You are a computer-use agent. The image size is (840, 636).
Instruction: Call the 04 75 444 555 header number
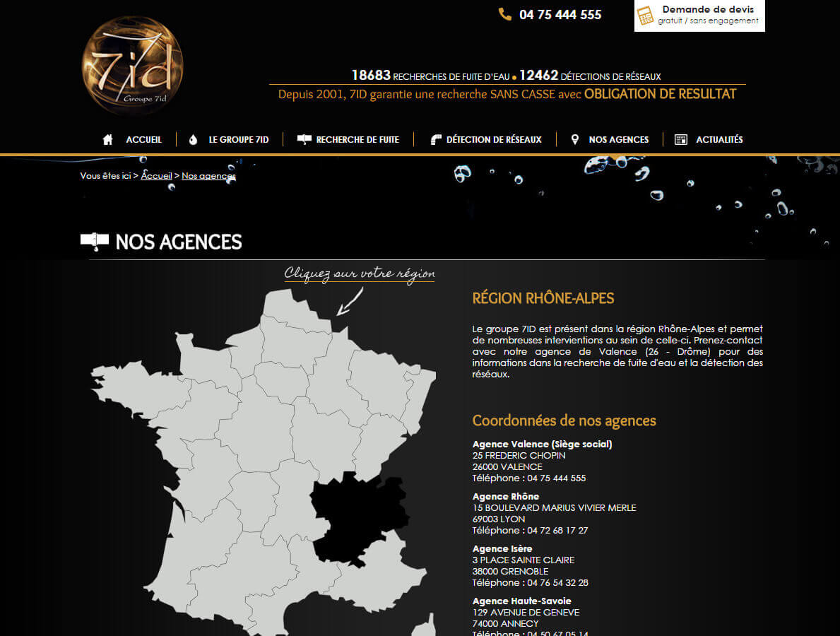[560, 14]
